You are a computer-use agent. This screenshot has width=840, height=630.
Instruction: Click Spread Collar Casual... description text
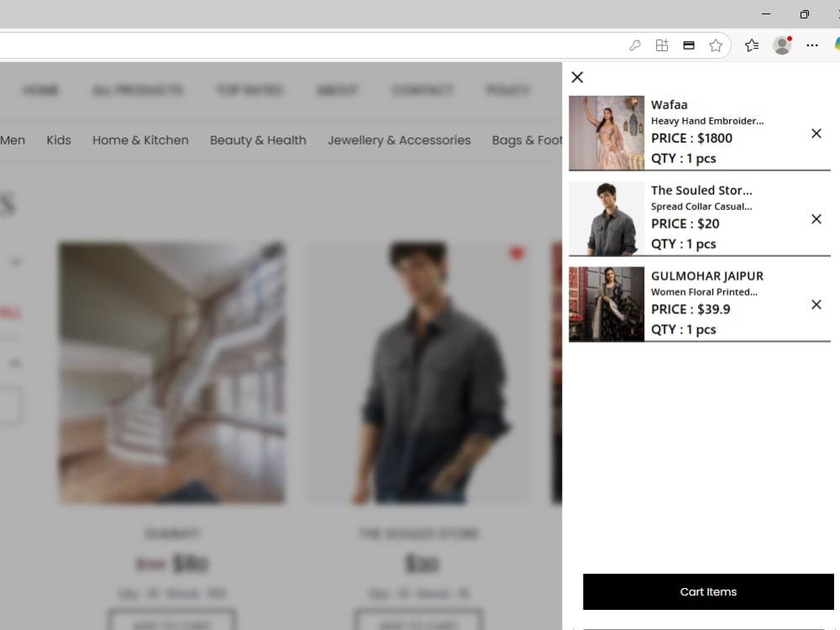click(x=701, y=207)
